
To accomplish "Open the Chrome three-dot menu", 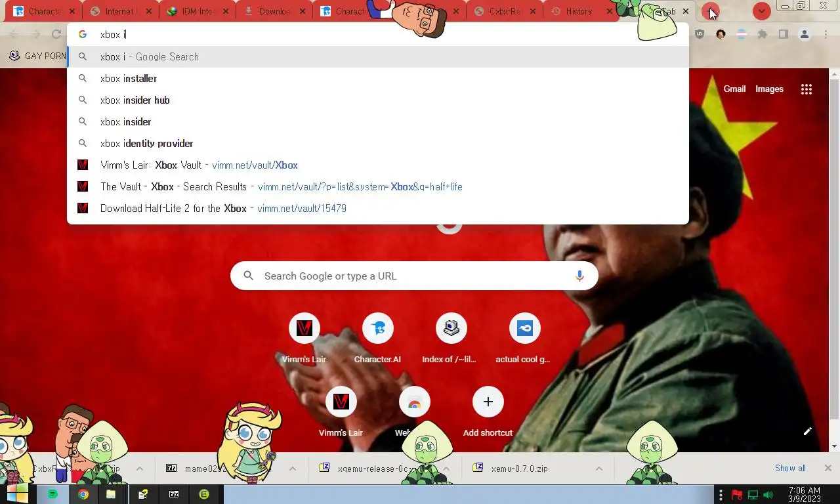I will point(826,34).
